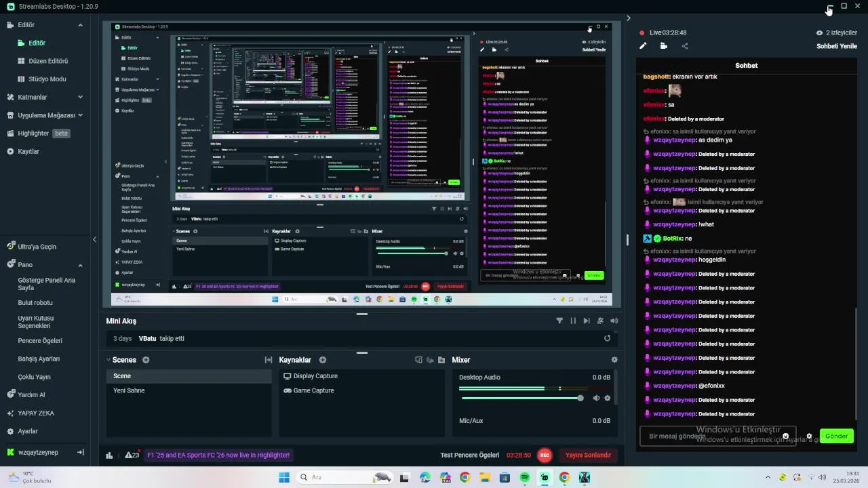The image size is (868, 488).
Task: Open Uyarı Kutusu Seçenekleri page
Action: [x=36, y=322]
